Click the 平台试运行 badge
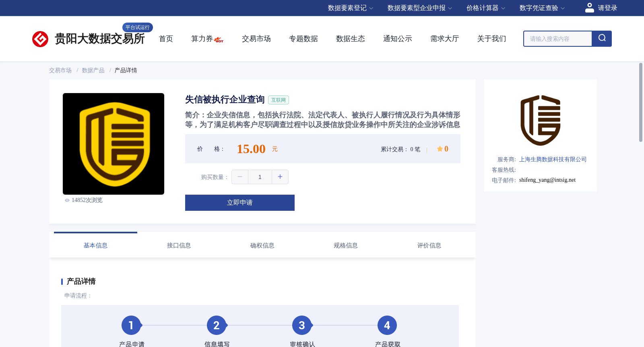Viewport: 644px width, 347px height. 138,27
